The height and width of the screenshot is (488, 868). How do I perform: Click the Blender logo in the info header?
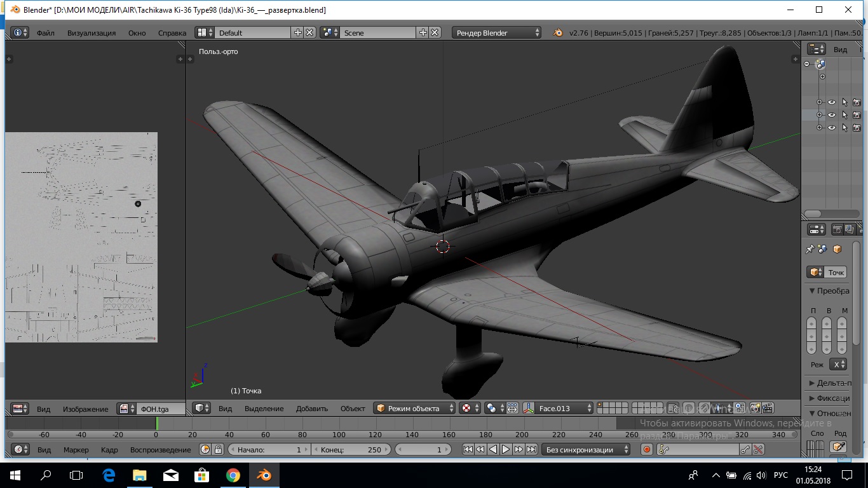(558, 32)
